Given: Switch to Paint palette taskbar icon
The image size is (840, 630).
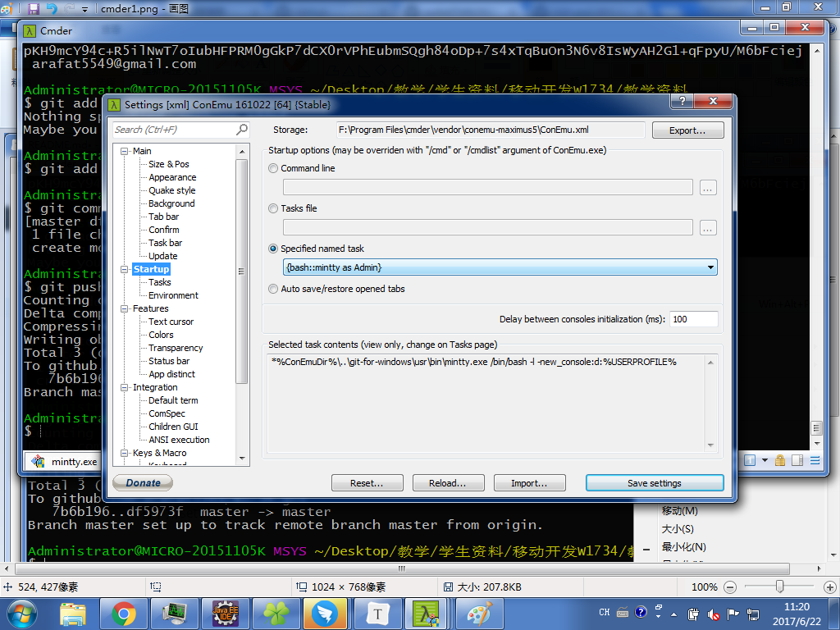Looking at the screenshot, I should [x=479, y=614].
